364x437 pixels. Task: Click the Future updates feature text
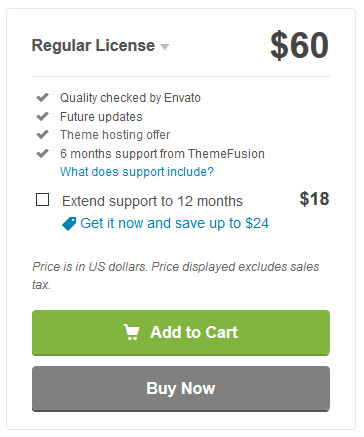pos(101,117)
